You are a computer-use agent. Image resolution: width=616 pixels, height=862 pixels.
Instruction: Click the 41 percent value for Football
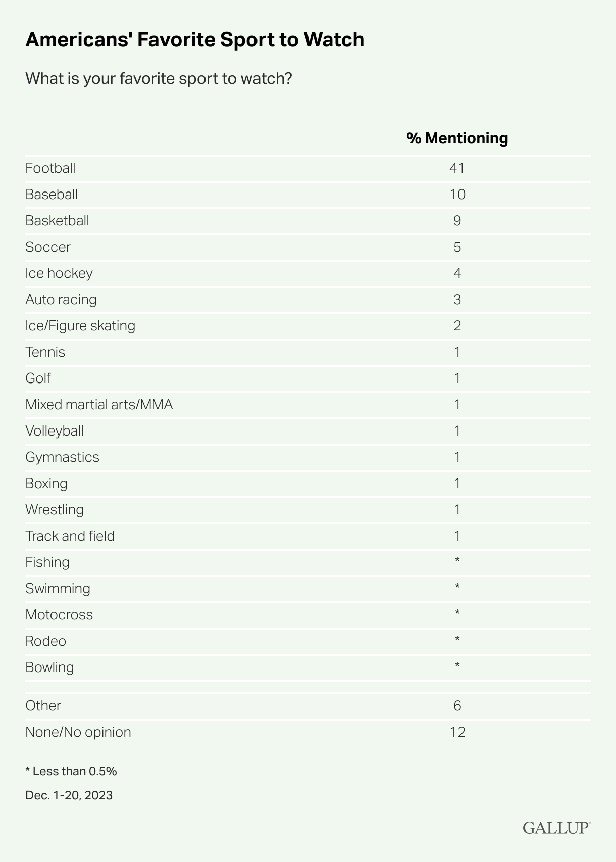coord(457,168)
